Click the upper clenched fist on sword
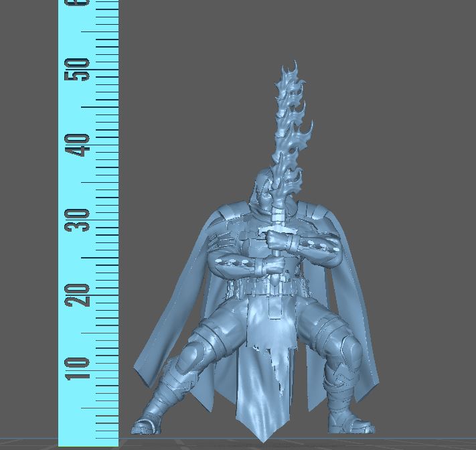The width and height of the screenshot is (476, 450). pyautogui.click(x=278, y=239)
